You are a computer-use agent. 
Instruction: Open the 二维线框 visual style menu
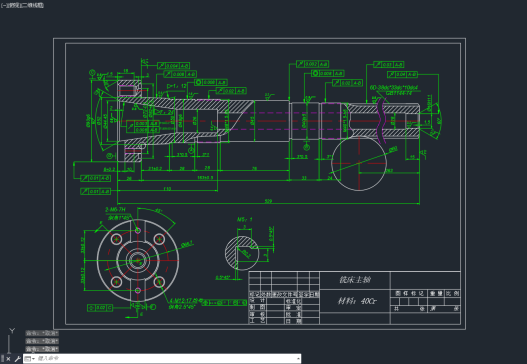tap(32, 5)
